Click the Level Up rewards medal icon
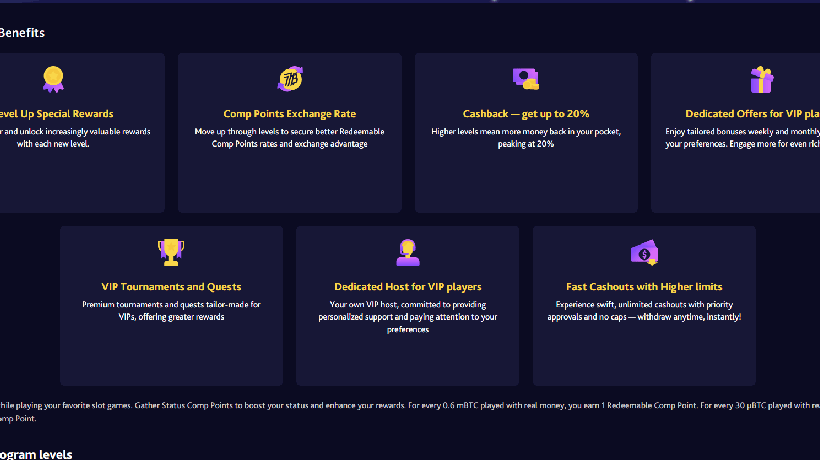 [x=53, y=78]
